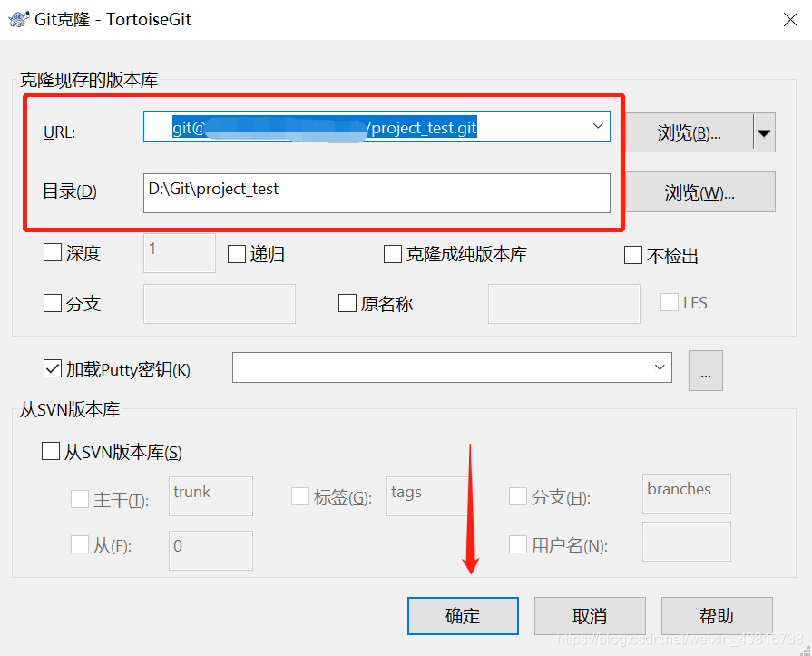Click the 分支 branch name field
812x656 pixels.
[219, 304]
